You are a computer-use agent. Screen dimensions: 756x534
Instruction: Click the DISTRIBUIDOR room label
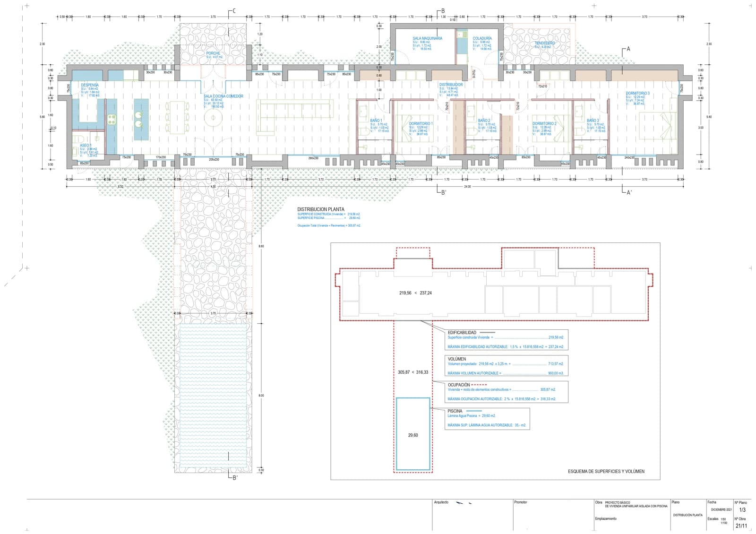451,85
